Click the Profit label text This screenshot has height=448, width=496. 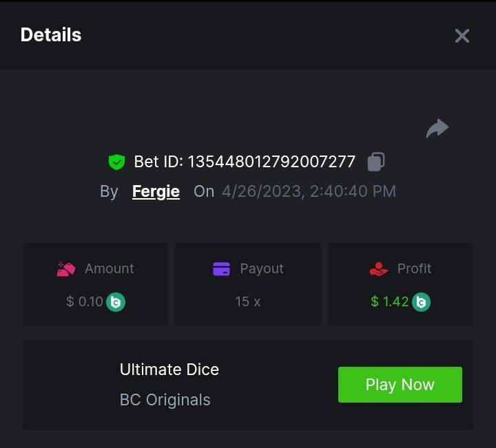click(414, 269)
